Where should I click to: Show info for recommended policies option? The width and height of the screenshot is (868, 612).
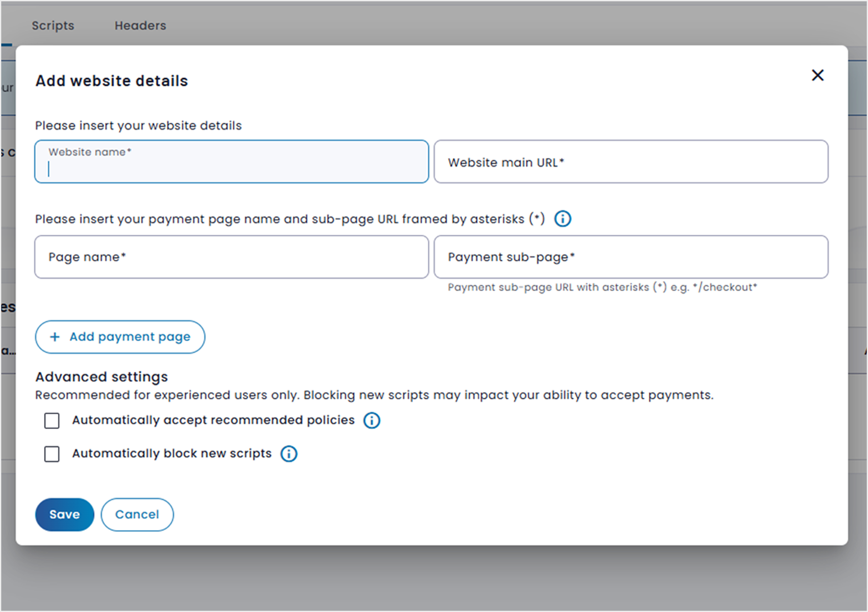click(372, 420)
